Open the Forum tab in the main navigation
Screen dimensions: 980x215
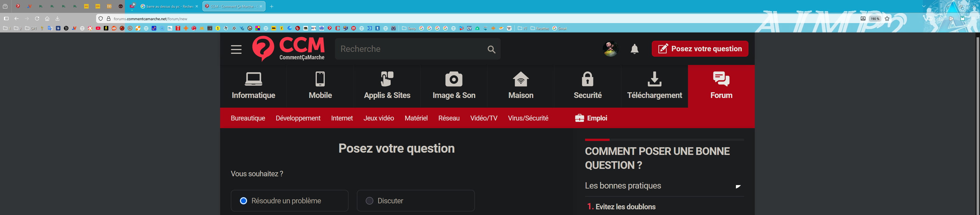tap(721, 85)
